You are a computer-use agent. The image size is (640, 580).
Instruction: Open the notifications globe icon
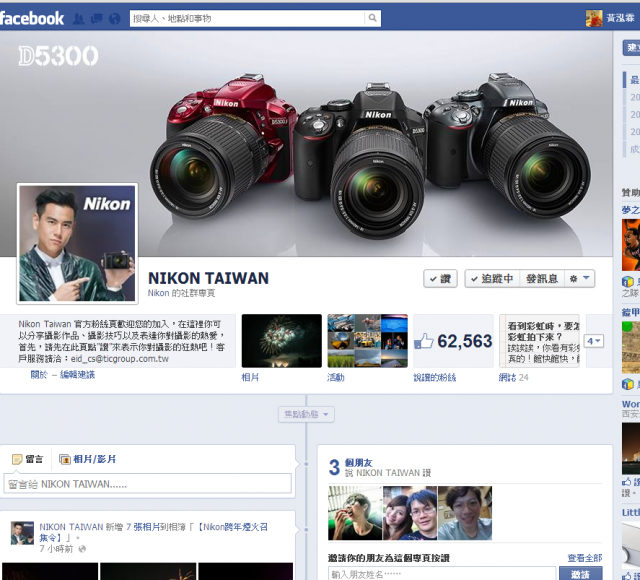(x=115, y=19)
